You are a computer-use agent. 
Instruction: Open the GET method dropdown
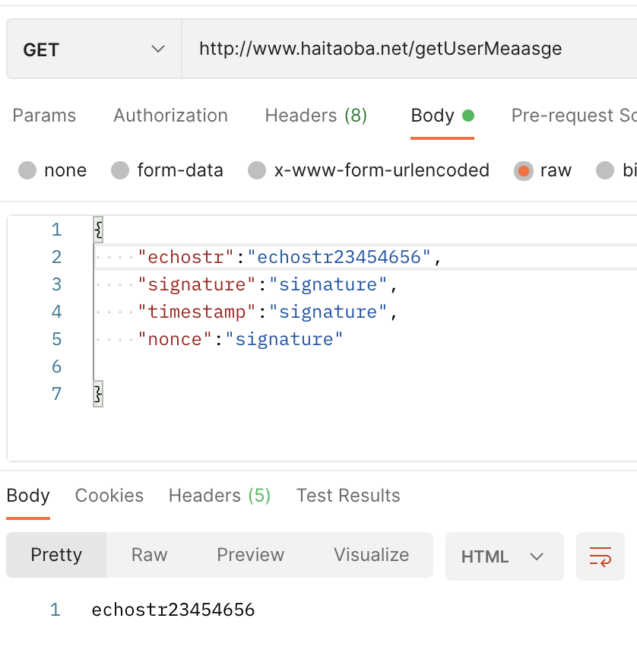pyautogui.click(x=93, y=50)
